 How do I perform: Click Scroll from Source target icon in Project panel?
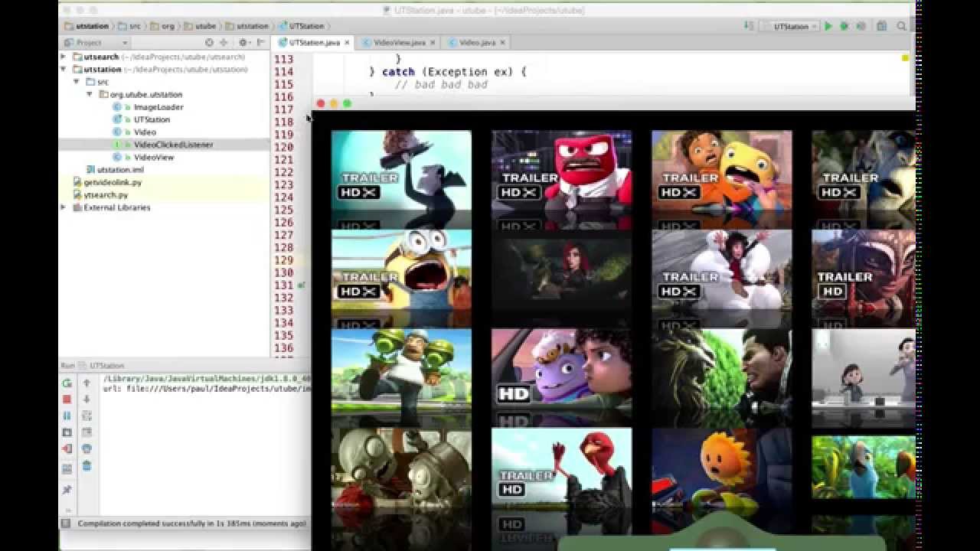pos(209,43)
